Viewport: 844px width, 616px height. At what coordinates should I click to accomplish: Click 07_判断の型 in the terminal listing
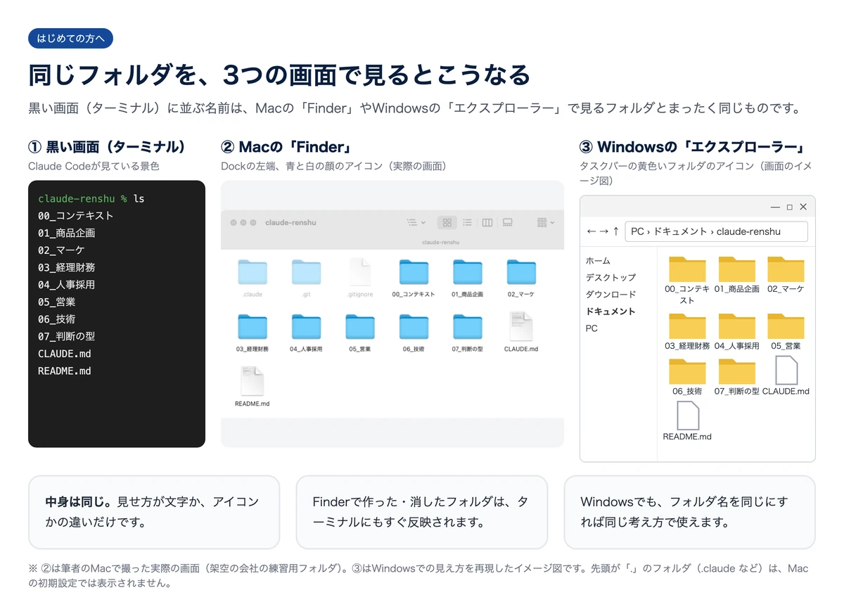tap(66, 336)
